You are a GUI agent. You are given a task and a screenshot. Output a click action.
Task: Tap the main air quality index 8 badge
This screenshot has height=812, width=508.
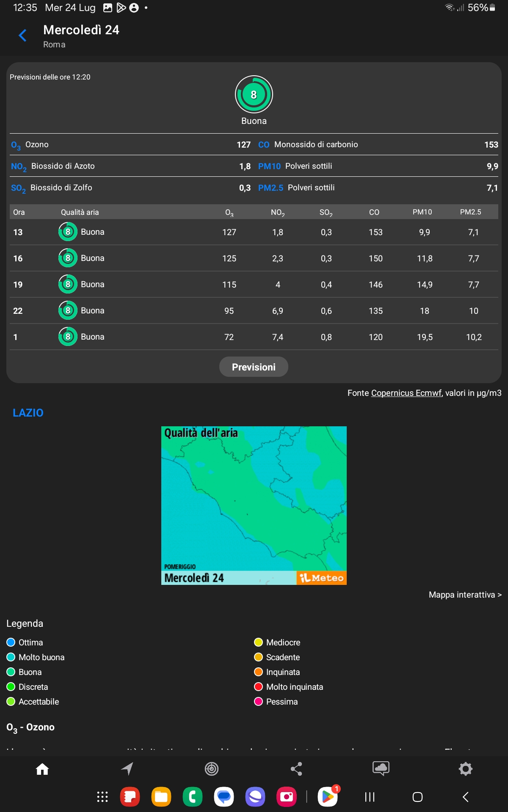click(254, 94)
